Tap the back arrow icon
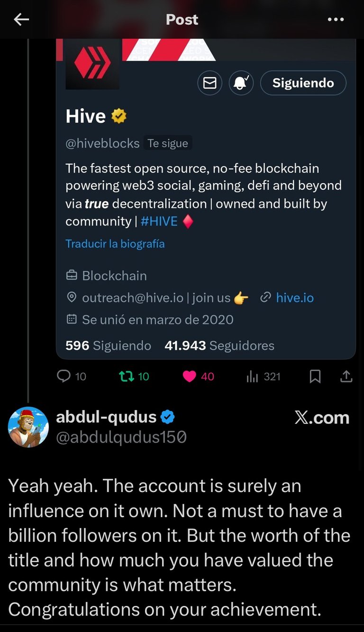The width and height of the screenshot is (364, 632). point(21,19)
